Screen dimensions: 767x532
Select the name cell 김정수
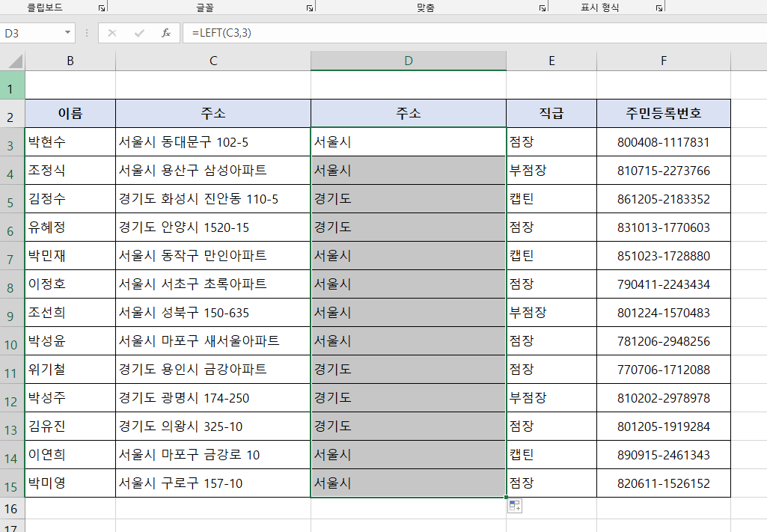(70, 199)
